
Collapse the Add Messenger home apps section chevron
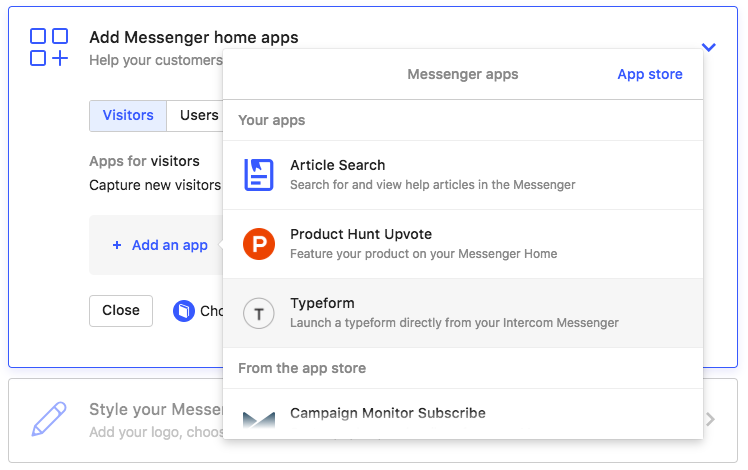pyautogui.click(x=708, y=47)
